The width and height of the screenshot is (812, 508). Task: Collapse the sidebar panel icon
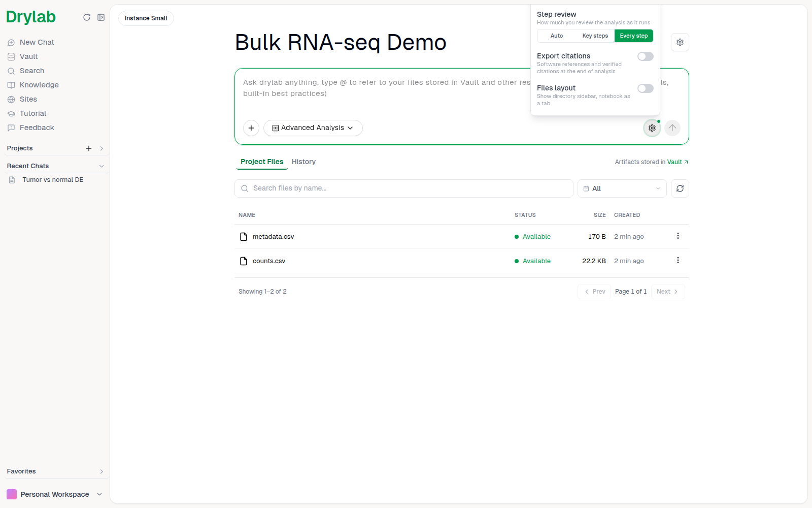pyautogui.click(x=101, y=17)
